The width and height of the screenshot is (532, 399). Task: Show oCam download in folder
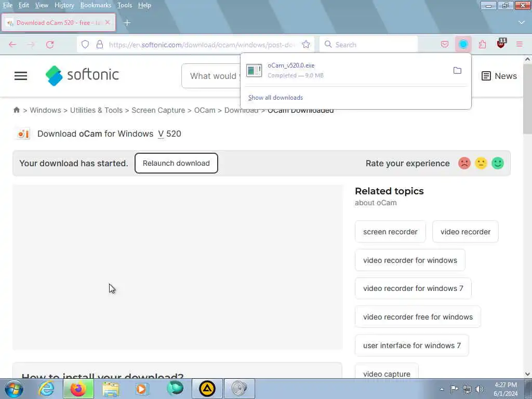point(457,71)
